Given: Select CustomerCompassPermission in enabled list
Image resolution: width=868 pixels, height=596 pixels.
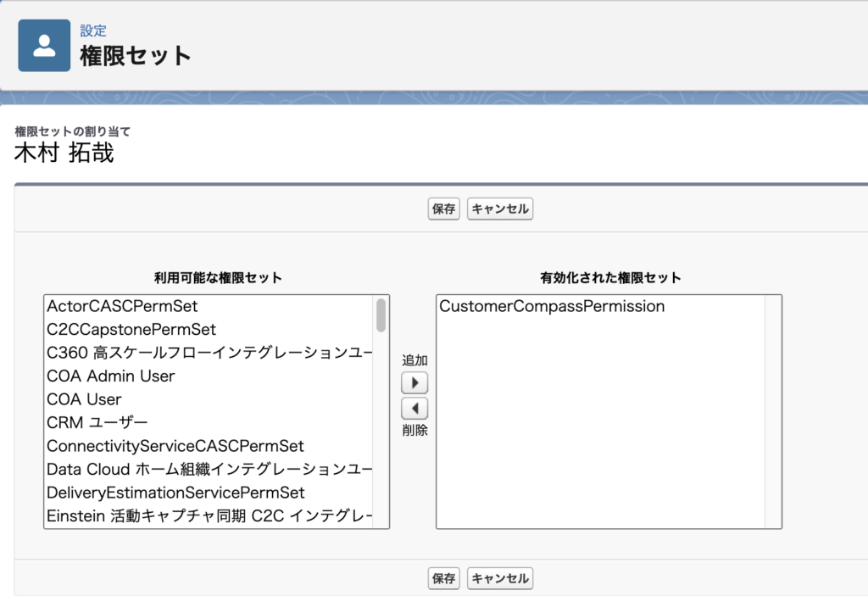Looking at the screenshot, I should [x=552, y=307].
